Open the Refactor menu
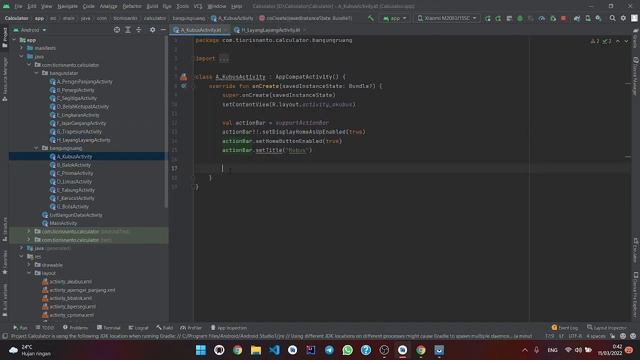The height and width of the screenshot is (360, 640). point(132,6)
